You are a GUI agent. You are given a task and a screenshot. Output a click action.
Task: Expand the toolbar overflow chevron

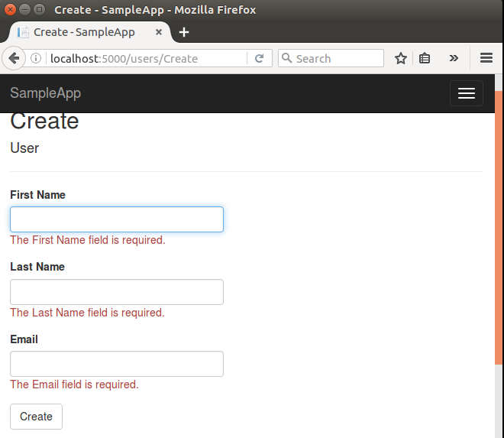pyautogui.click(x=454, y=59)
